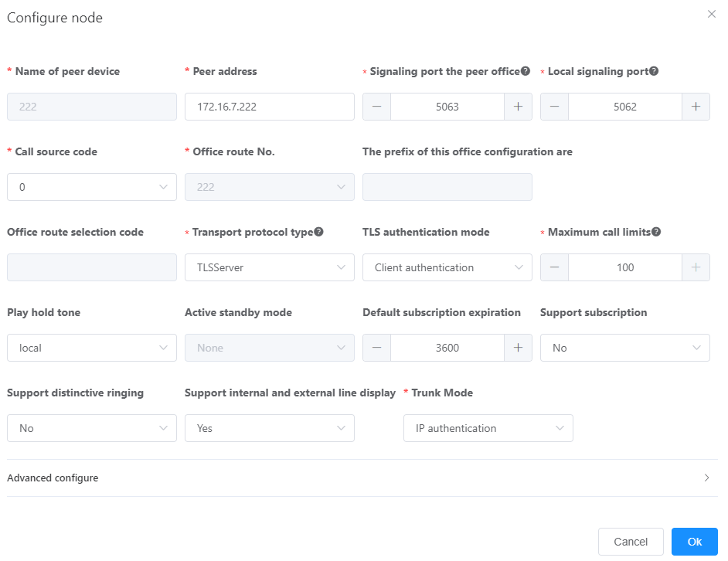Decrease Default subscription expiration value

tap(377, 348)
